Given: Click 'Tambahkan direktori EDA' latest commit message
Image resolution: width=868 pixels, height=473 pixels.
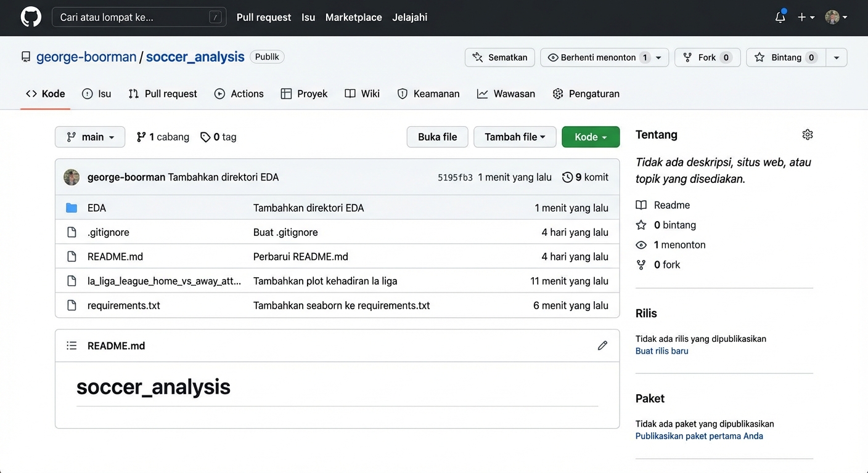Looking at the screenshot, I should pos(223,177).
